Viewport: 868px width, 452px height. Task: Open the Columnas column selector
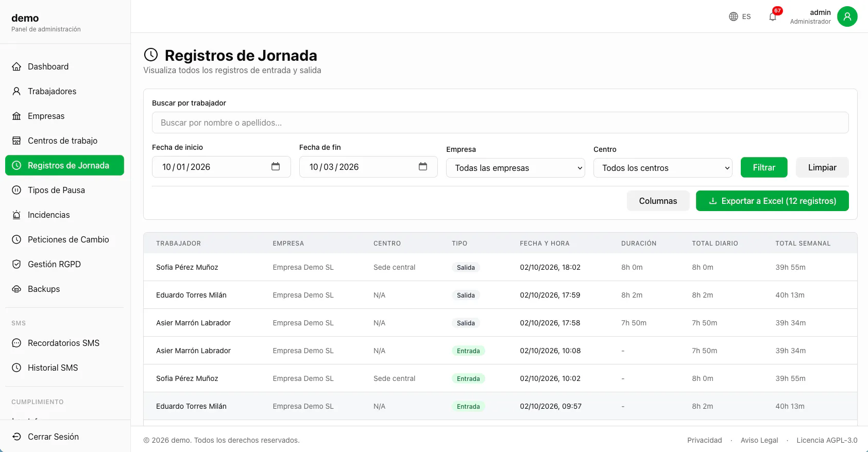(x=658, y=201)
